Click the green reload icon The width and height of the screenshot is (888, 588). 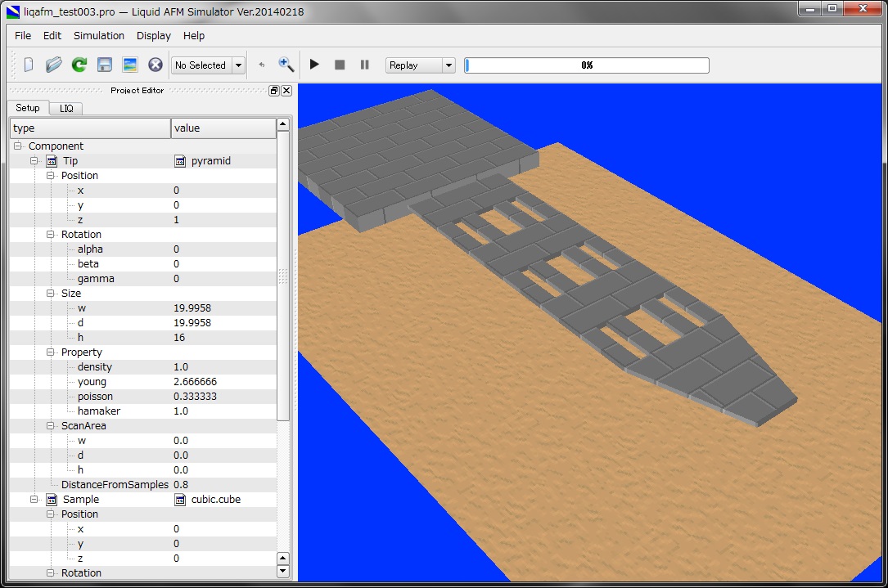tap(79, 65)
